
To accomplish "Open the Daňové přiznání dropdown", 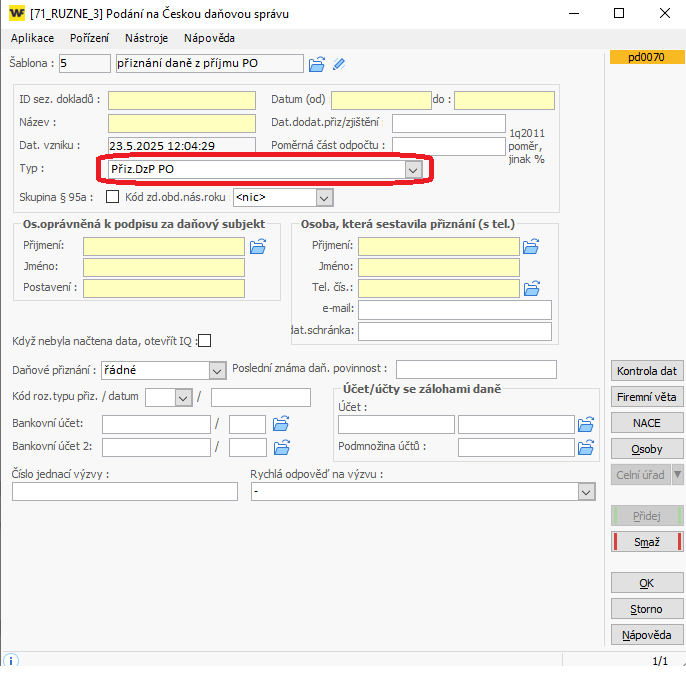I will (217, 371).
